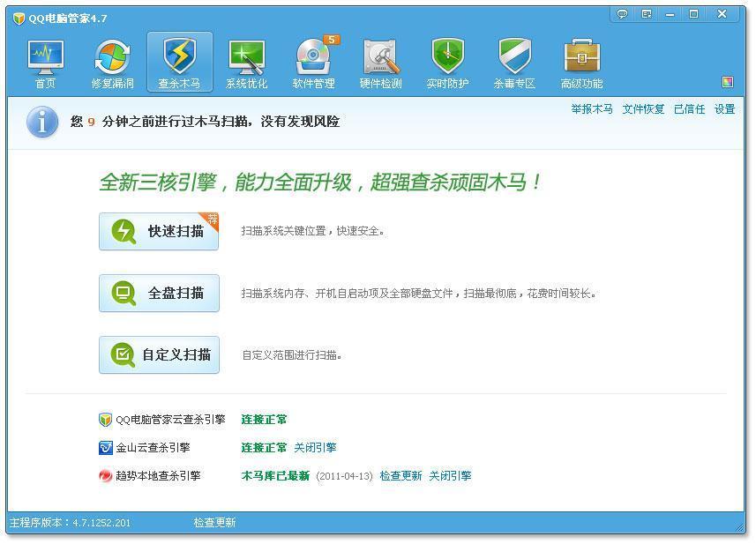756x544 pixels.
Task: Open 已信任 trusted list link
Action: tap(690, 109)
